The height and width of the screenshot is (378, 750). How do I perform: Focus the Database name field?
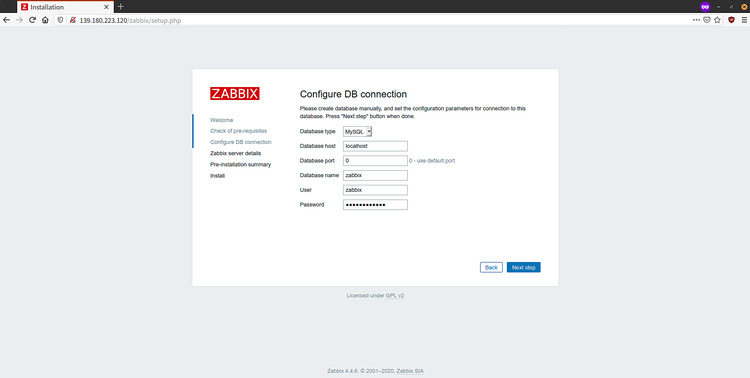tap(375, 176)
